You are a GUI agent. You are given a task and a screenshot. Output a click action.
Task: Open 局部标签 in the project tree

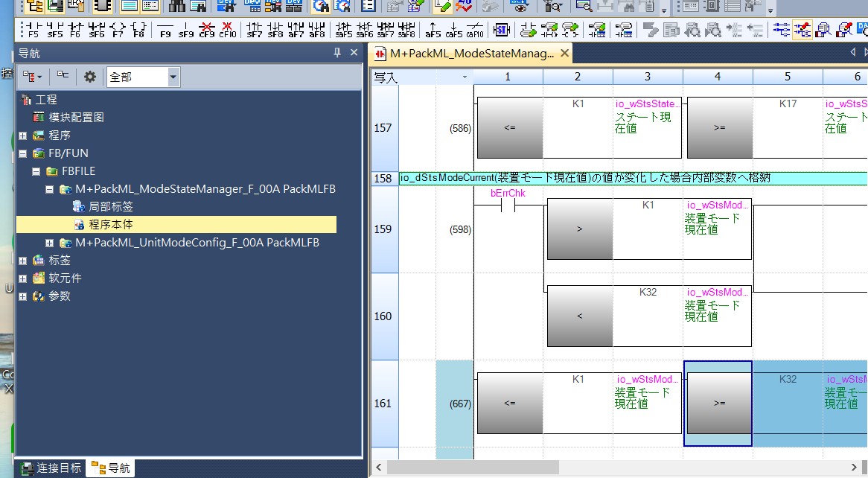(x=111, y=207)
